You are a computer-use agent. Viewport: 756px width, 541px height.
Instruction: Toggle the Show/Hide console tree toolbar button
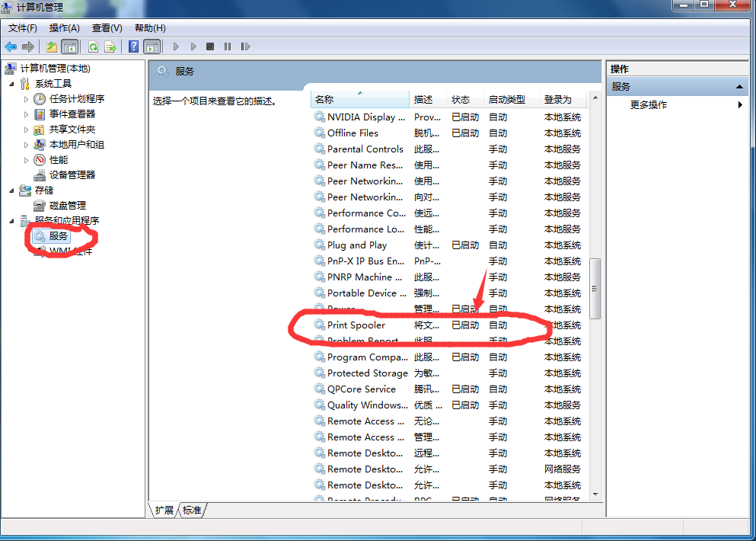69,46
